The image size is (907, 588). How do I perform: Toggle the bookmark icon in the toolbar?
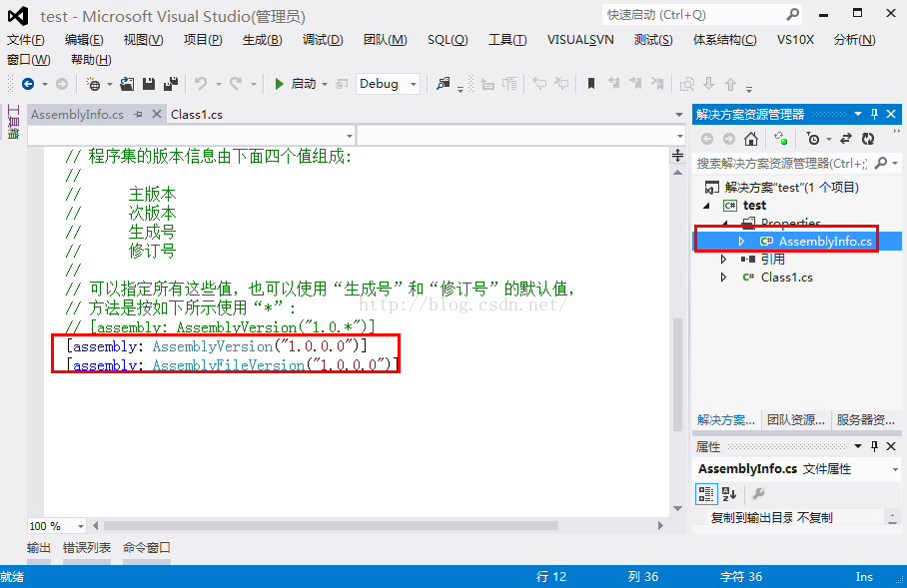coord(591,85)
